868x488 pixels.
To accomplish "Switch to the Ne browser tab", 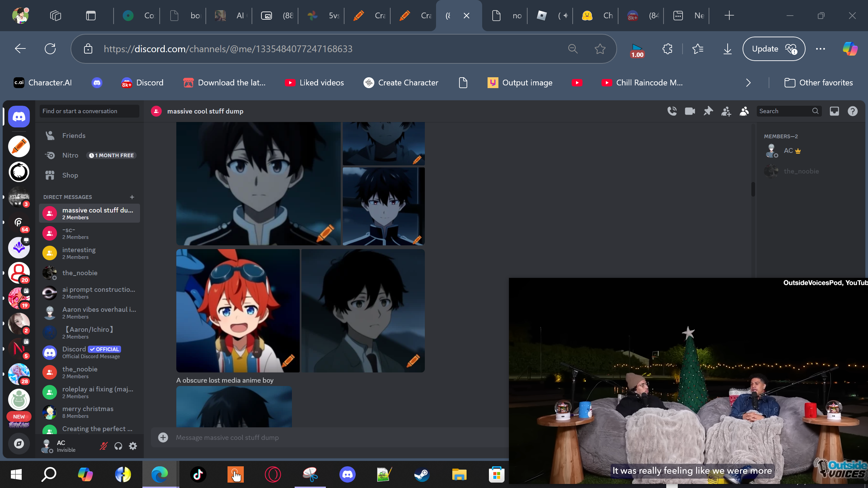I will pos(687,16).
